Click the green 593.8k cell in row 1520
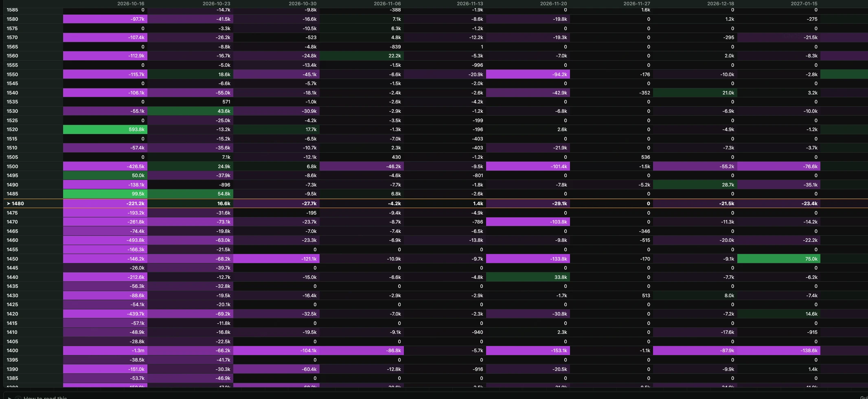This screenshot has width=868, height=399. (105, 129)
